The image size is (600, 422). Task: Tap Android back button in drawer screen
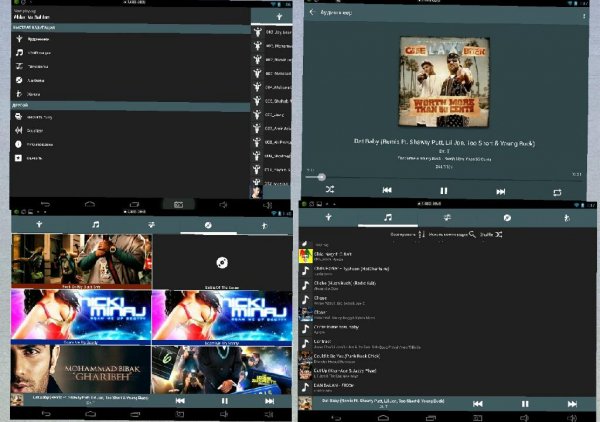point(46,204)
